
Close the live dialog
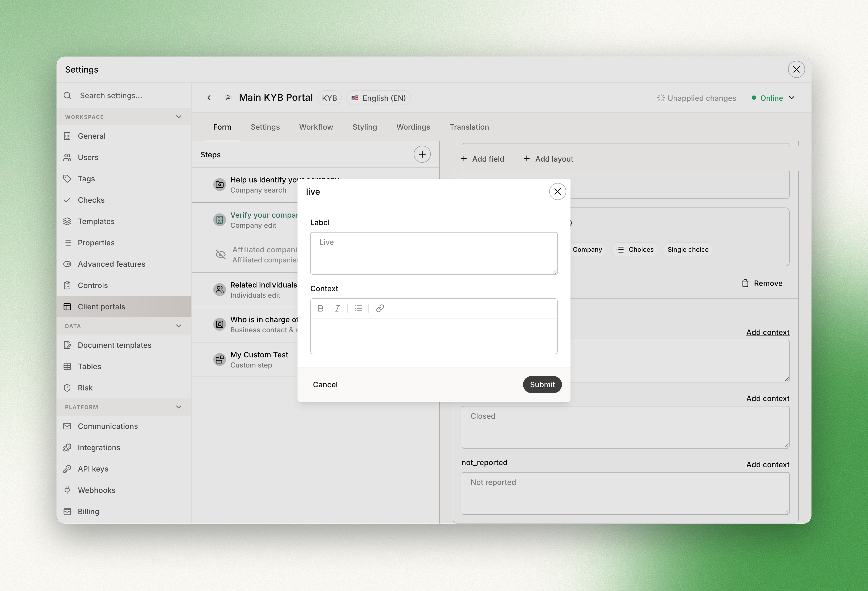(x=557, y=192)
